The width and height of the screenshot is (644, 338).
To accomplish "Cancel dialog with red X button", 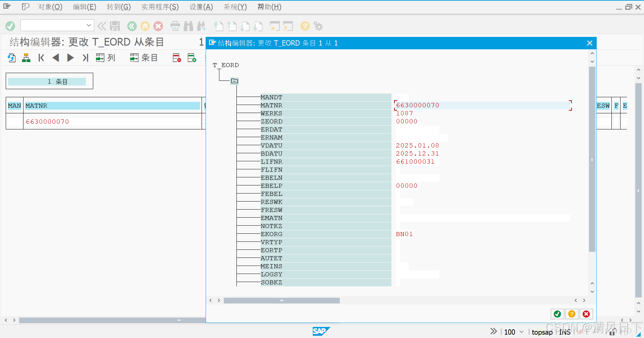I will click(x=586, y=314).
